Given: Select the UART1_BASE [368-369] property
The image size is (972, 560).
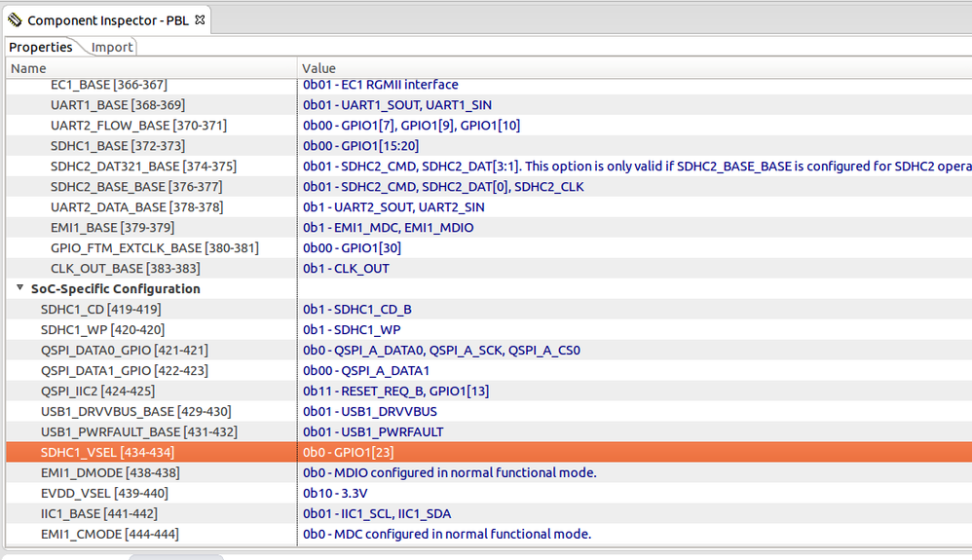Looking at the screenshot, I should coord(117,105).
